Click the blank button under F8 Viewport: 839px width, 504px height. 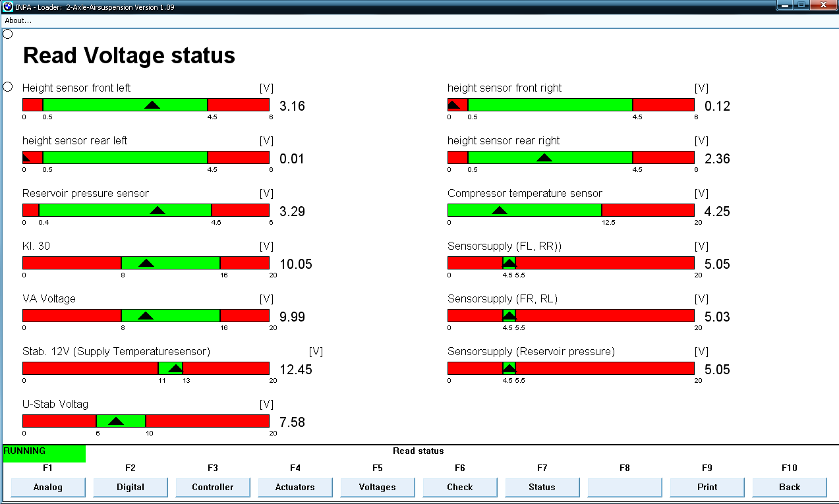[x=625, y=488]
